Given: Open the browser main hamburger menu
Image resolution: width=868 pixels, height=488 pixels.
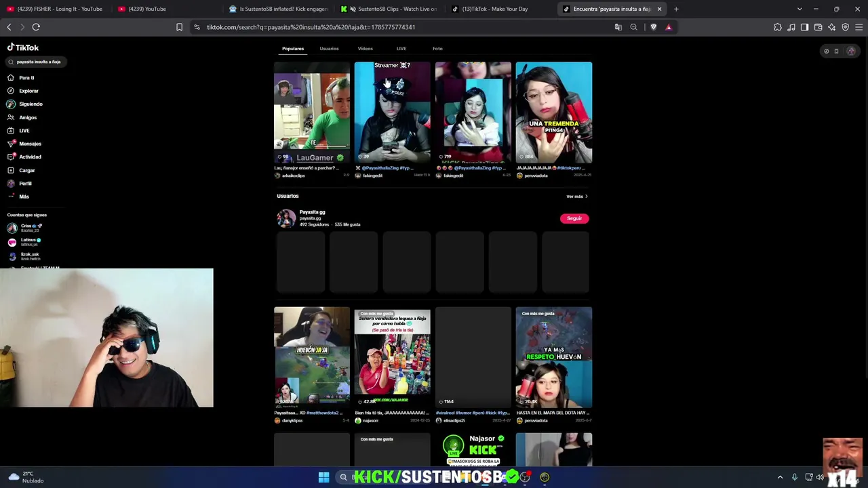Looking at the screenshot, I should [x=859, y=27].
